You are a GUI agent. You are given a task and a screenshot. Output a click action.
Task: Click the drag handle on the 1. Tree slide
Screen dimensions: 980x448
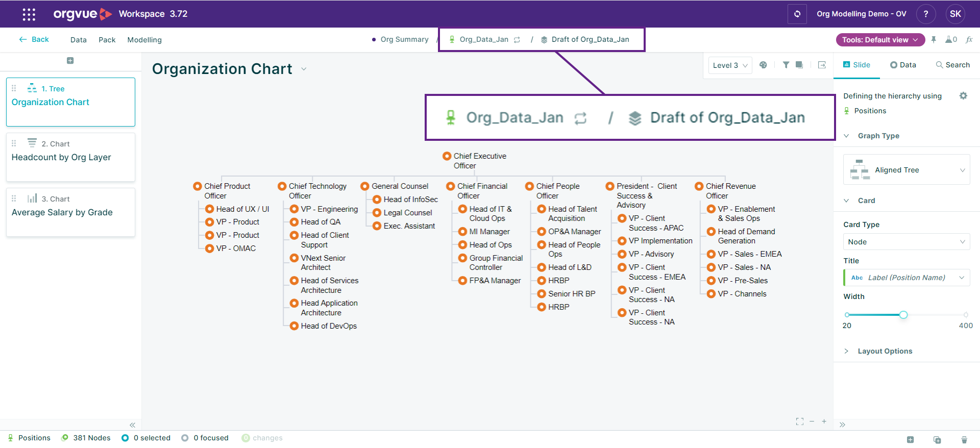pyautogui.click(x=14, y=88)
